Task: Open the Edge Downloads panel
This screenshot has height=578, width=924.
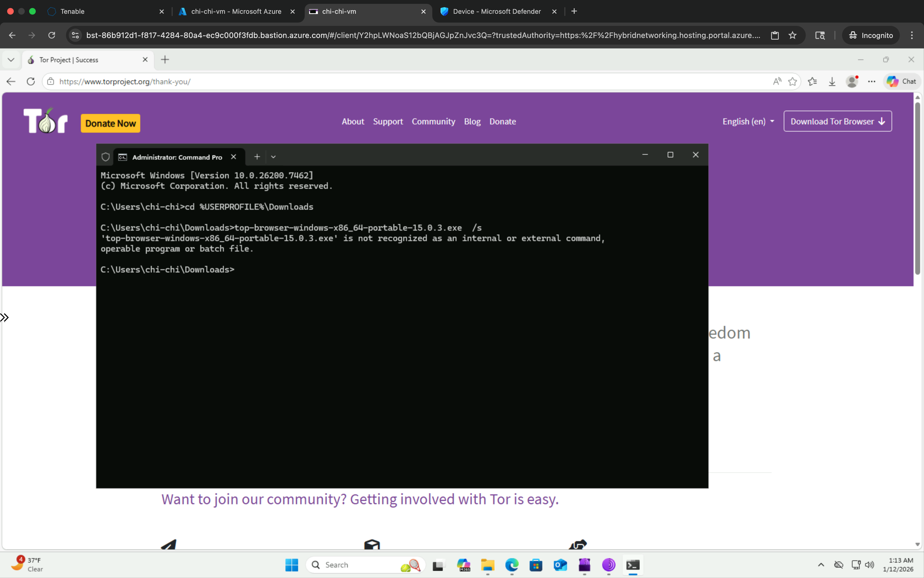Action: [832, 81]
